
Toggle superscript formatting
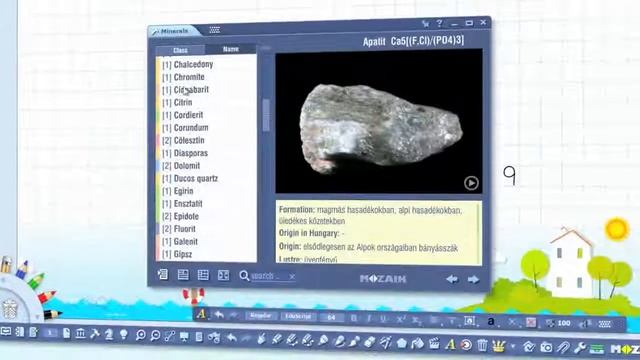400,320
